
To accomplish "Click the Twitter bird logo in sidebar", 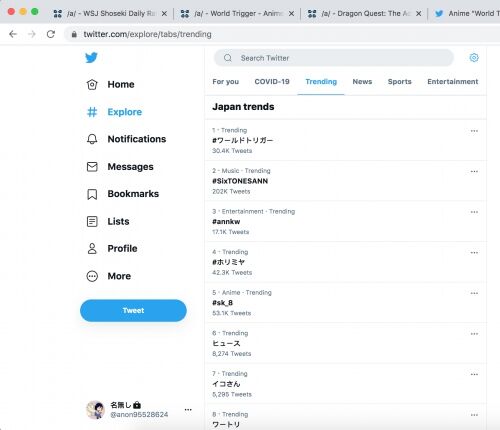I will [91, 57].
